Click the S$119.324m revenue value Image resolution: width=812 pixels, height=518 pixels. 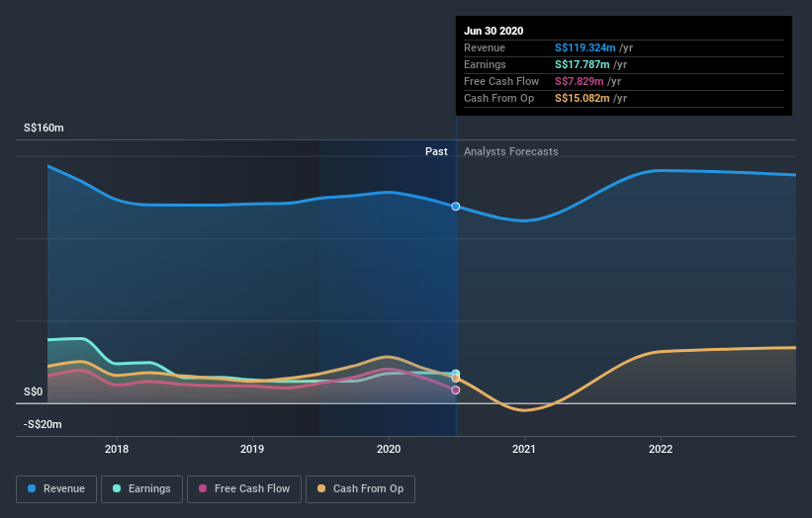tap(586, 47)
